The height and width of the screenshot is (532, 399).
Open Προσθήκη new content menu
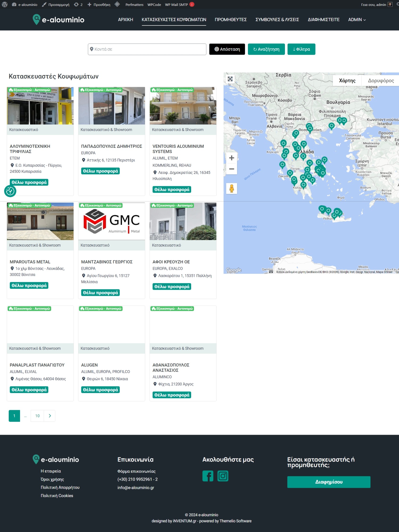click(x=99, y=4)
